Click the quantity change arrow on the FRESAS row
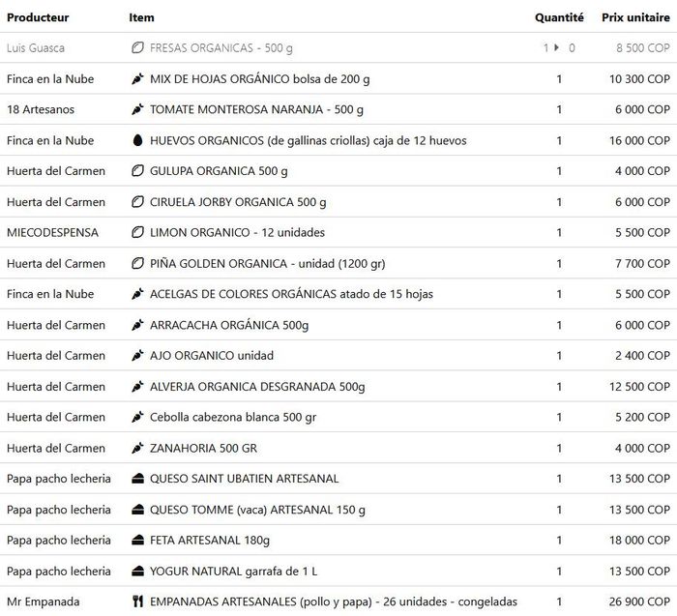 557,47
